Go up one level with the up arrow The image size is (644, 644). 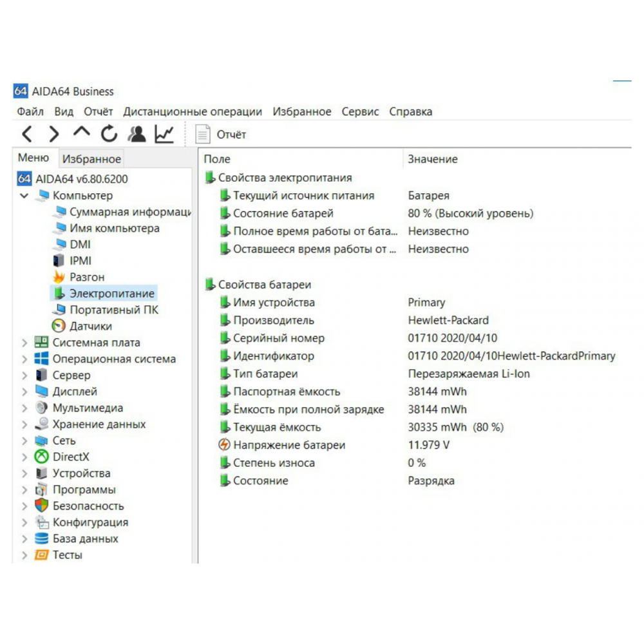click(81, 133)
